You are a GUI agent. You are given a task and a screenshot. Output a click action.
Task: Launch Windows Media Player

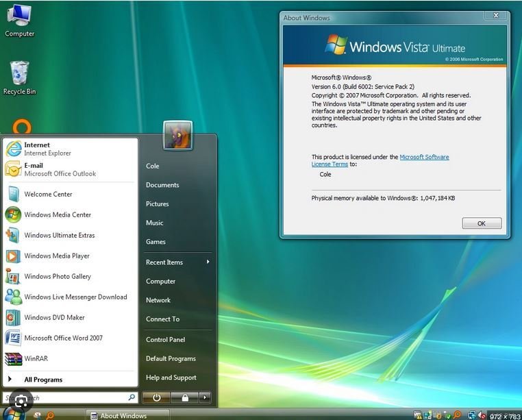click(x=71, y=256)
